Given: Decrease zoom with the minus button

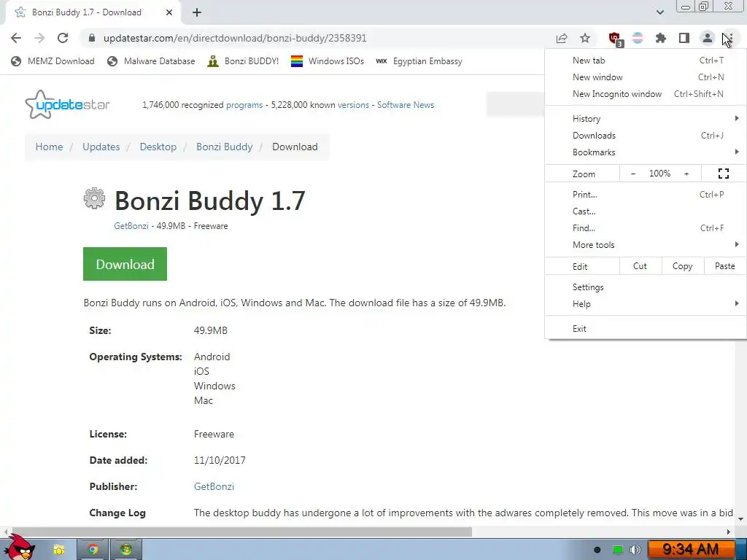Looking at the screenshot, I should pos(632,174).
